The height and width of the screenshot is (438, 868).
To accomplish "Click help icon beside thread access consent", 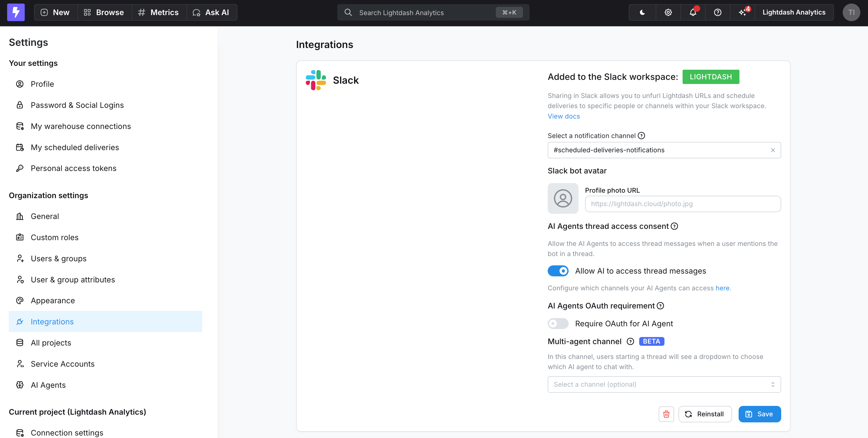I will pyautogui.click(x=674, y=226).
